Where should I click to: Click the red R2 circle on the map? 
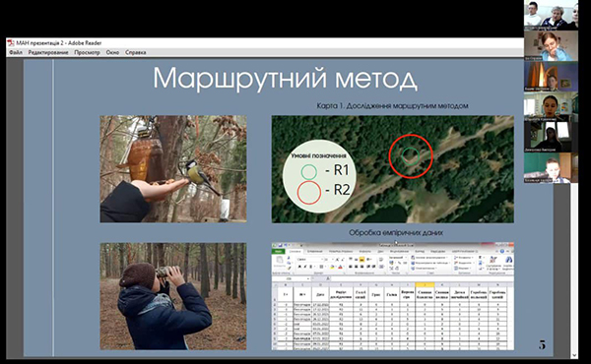(x=411, y=155)
